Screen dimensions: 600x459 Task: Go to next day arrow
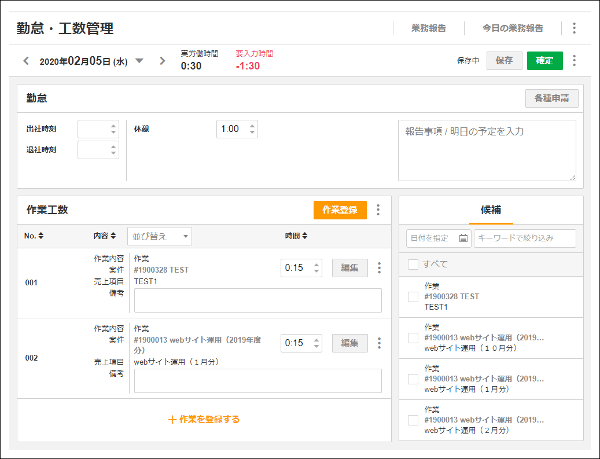[x=162, y=61]
